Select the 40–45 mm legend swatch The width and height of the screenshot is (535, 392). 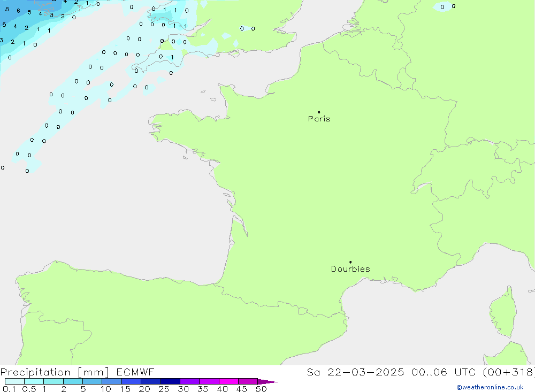coord(228,381)
